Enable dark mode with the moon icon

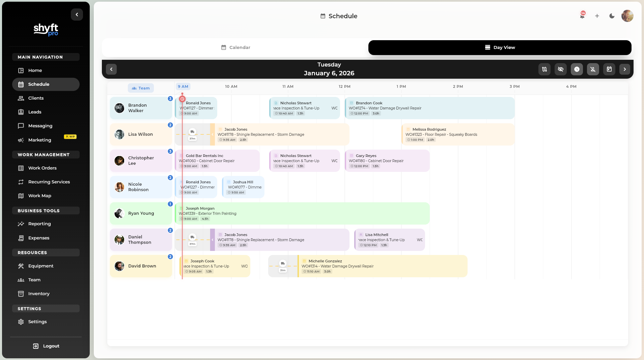pyautogui.click(x=611, y=16)
